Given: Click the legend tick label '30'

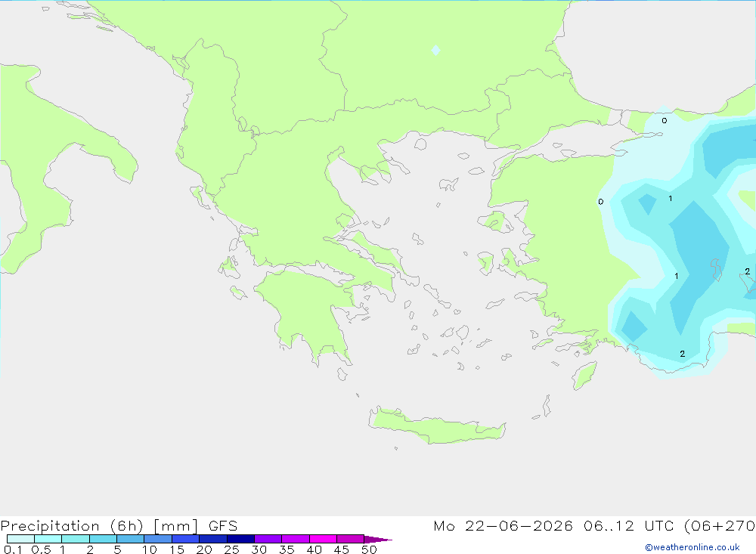Looking at the screenshot, I should coord(259,549).
